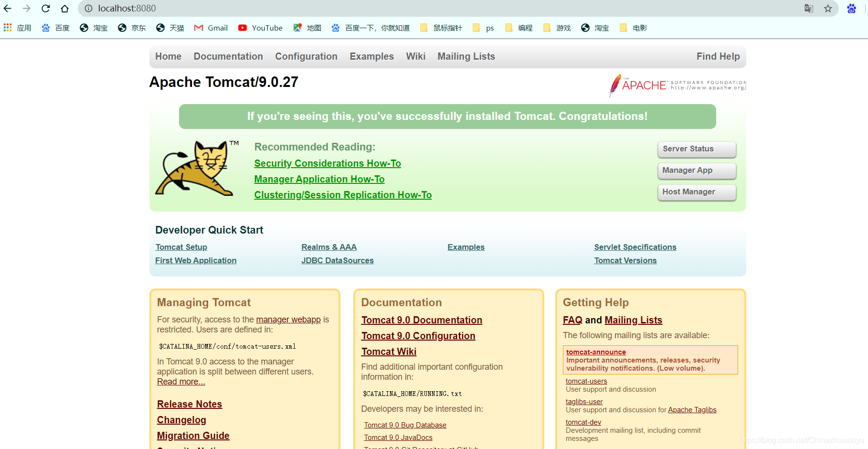
Task: Open the Examples link under Developer Quick Start
Action: 466,247
